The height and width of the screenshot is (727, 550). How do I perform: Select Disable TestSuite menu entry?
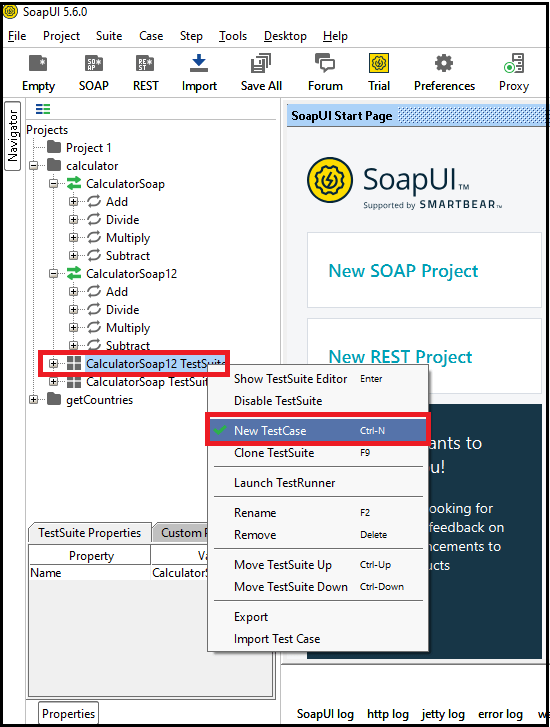pyautogui.click(x=317, y=401)
